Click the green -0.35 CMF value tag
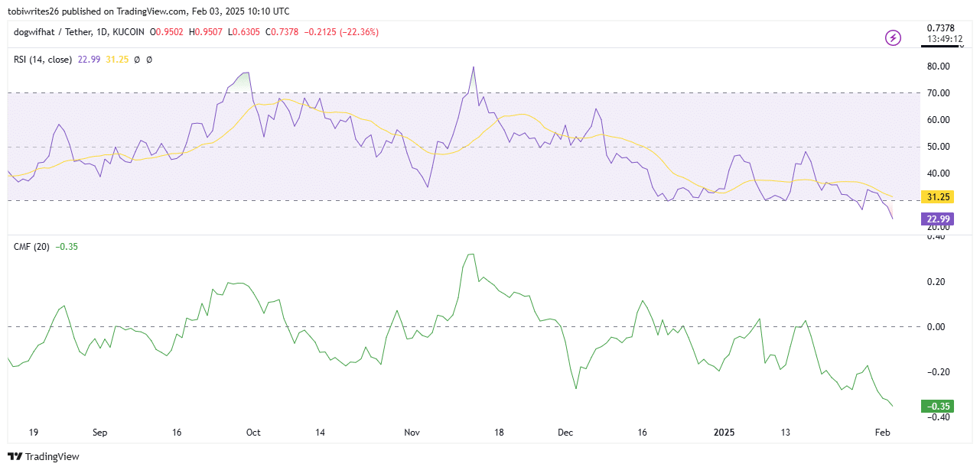 (x=937, y=406)
